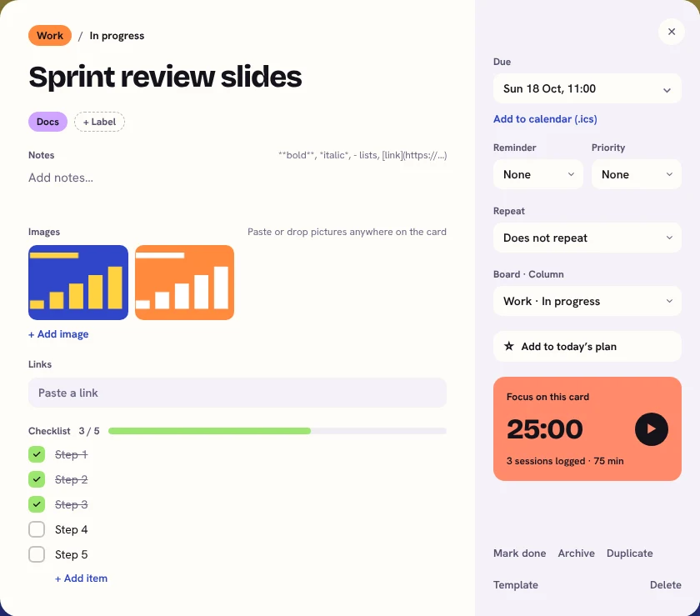This screenshot has width=700, height=616.
Task: Check the Step 4 checkbox
Action: coord(37,529)
